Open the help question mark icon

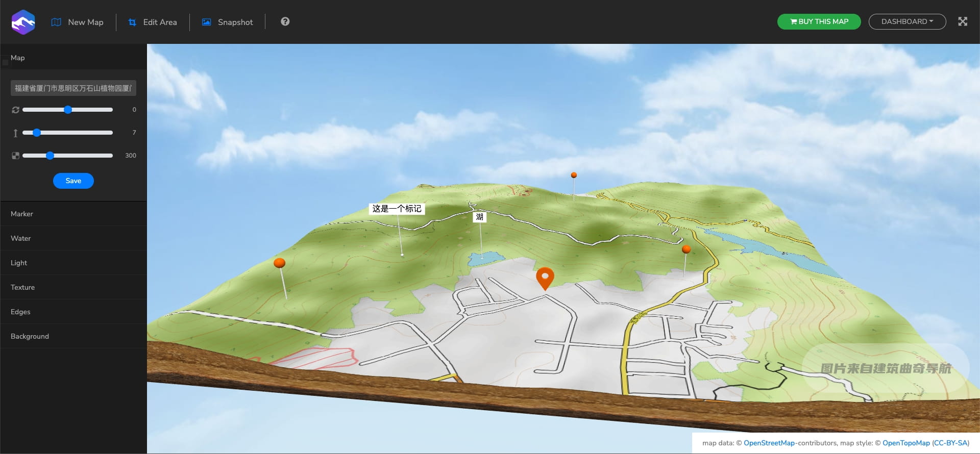tap(285, 21)
